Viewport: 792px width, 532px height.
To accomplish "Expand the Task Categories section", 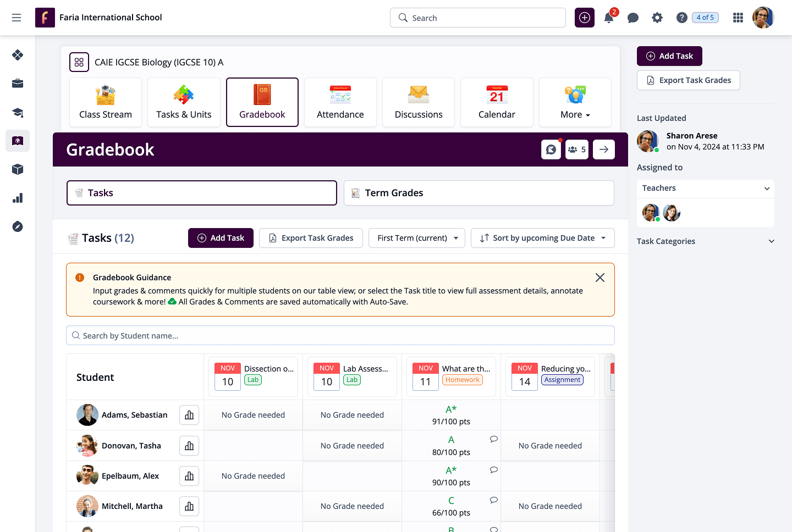I will pyautogui.click(x=706, y=241).
